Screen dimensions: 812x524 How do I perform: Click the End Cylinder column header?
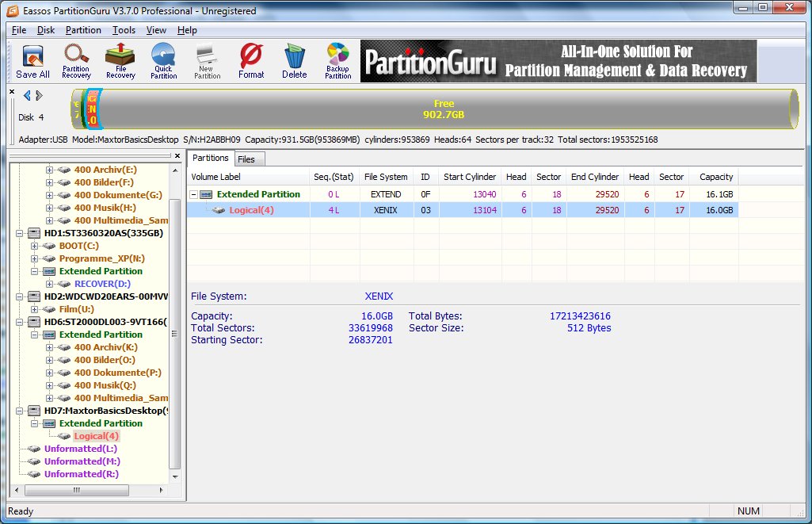[595, 177]
